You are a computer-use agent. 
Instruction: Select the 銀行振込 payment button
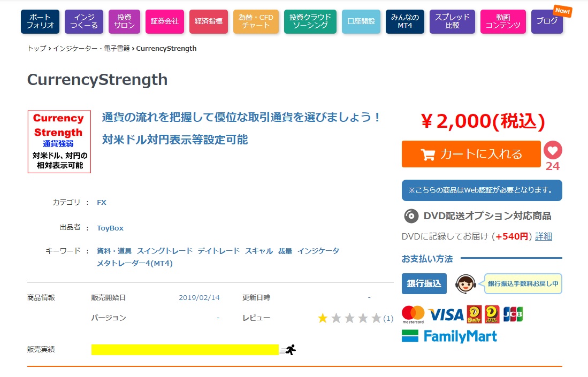tap(424, 283)
